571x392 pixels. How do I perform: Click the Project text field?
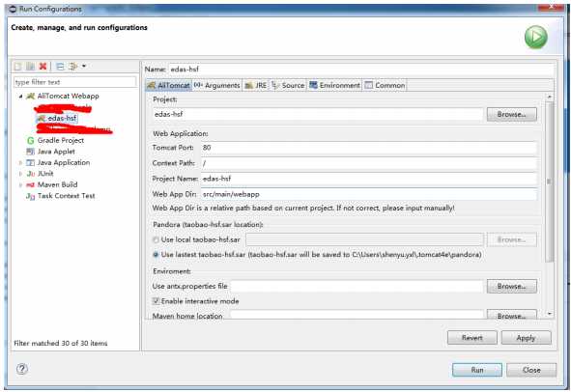point(318,114)
